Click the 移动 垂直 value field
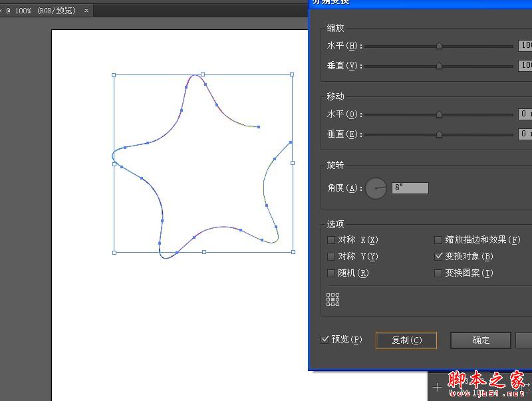This screenshot has height=401, width=532. tap(525, 134)
